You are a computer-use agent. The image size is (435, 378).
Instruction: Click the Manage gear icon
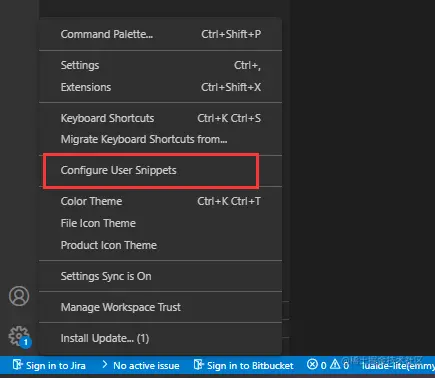[x=18, y=336]
